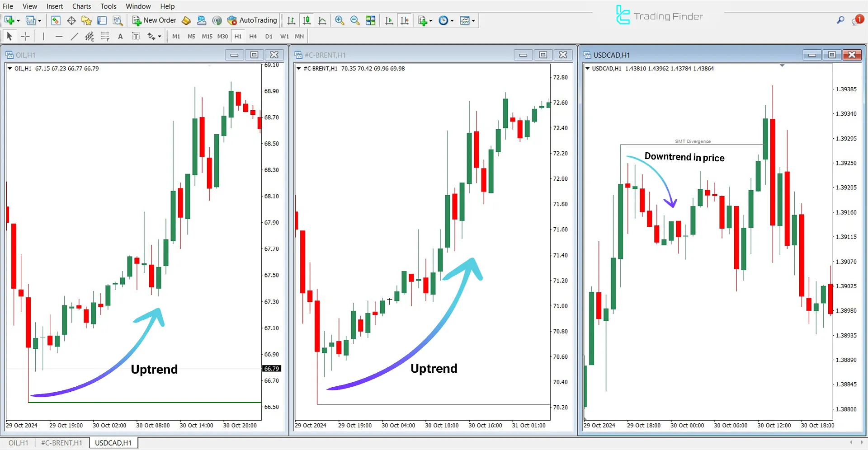The width and height of the screenshot is (868, 450).
Task: Toggle AutoTrading on
Action: coord(252,20)
